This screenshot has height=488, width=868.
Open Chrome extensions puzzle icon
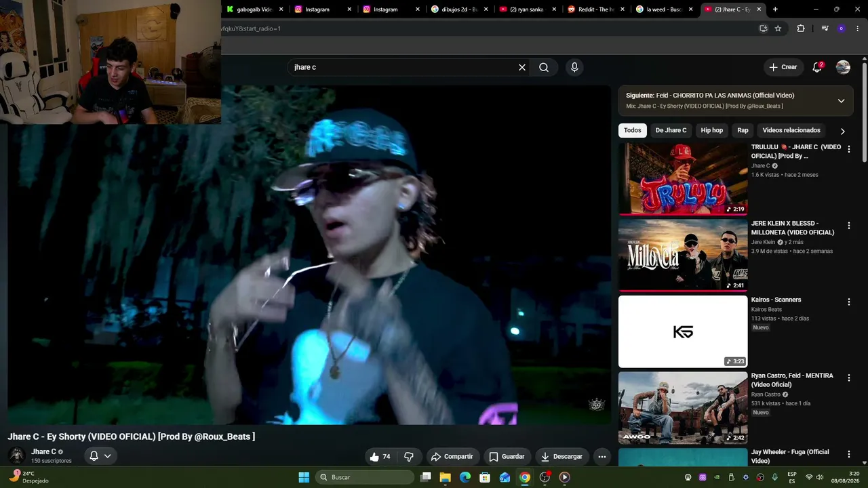(801, 28)
